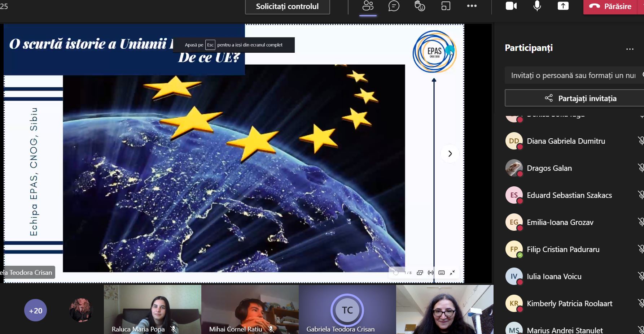The width and height of the screenshot is (644, 334).
Task: Go to next slide arrow
Action: [450, 154]
